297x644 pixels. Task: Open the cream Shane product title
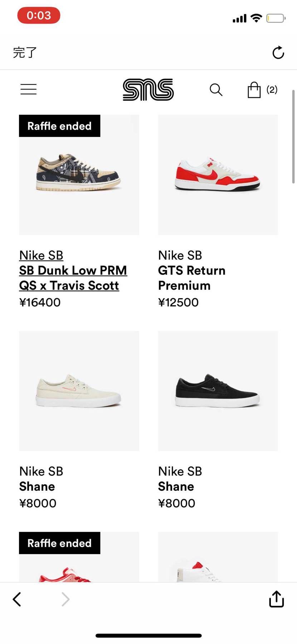(37, 486)
